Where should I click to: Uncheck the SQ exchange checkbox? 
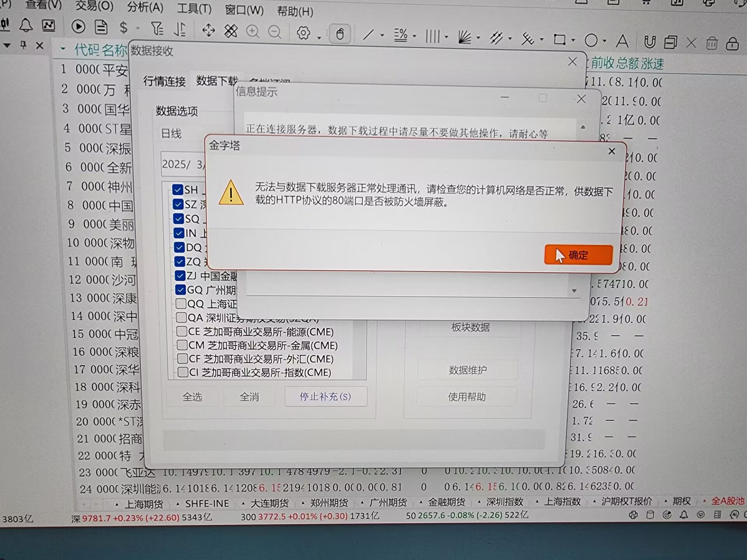[x=178, y=219]
